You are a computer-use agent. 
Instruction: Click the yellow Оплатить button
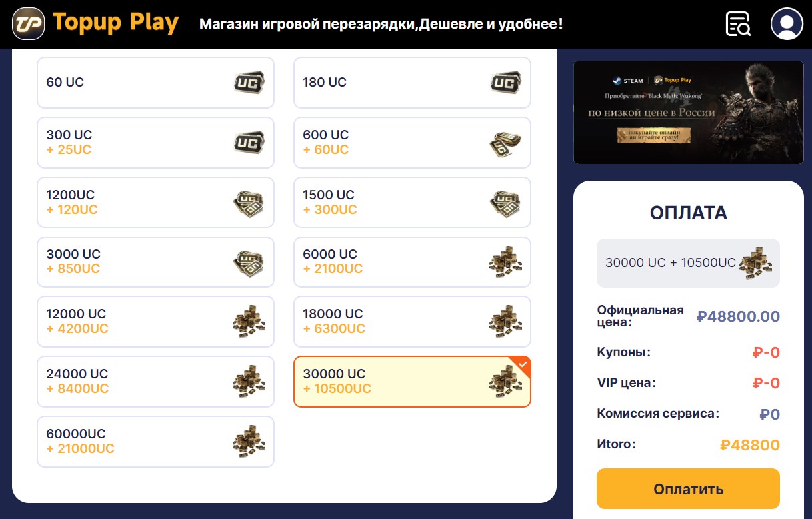[x=688, y=489]
